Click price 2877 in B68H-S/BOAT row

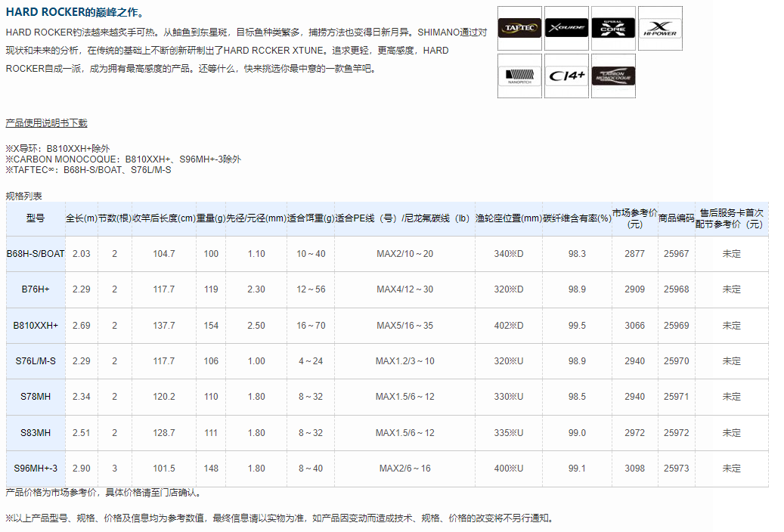634,253
